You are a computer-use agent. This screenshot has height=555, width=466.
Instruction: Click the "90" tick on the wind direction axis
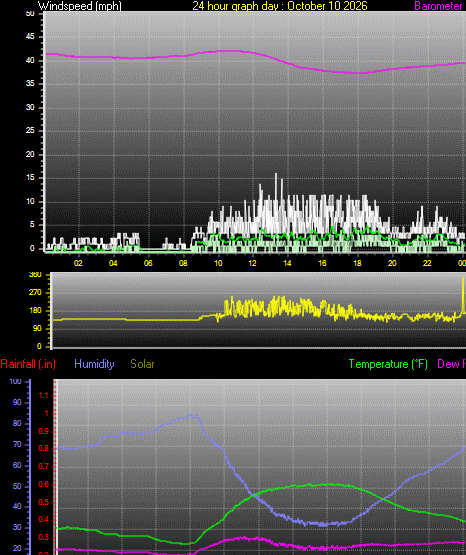pos(37,328)
